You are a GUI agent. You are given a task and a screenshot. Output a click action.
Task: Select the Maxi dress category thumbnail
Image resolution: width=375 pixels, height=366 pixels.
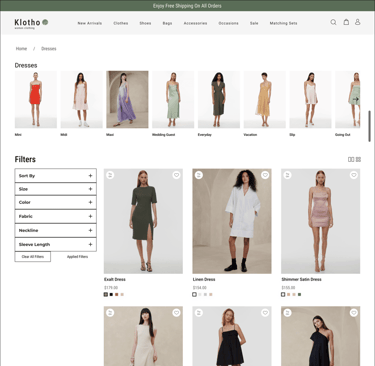127,99
